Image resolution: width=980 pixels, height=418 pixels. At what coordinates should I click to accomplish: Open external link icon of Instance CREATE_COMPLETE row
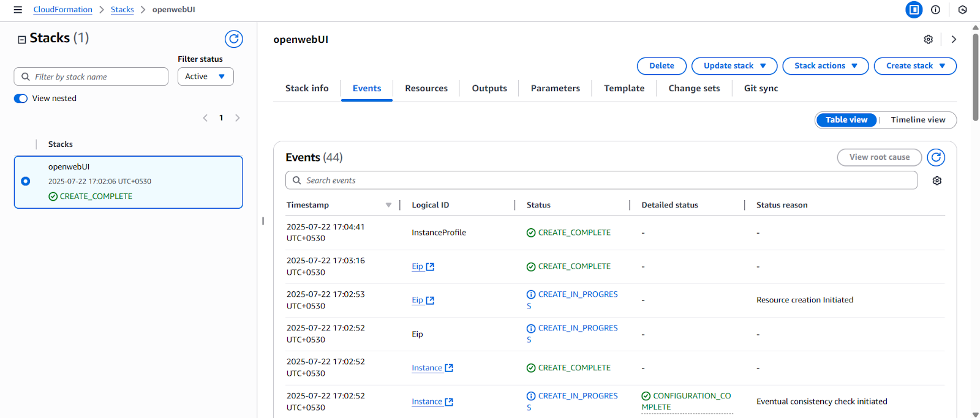point(449,368)
